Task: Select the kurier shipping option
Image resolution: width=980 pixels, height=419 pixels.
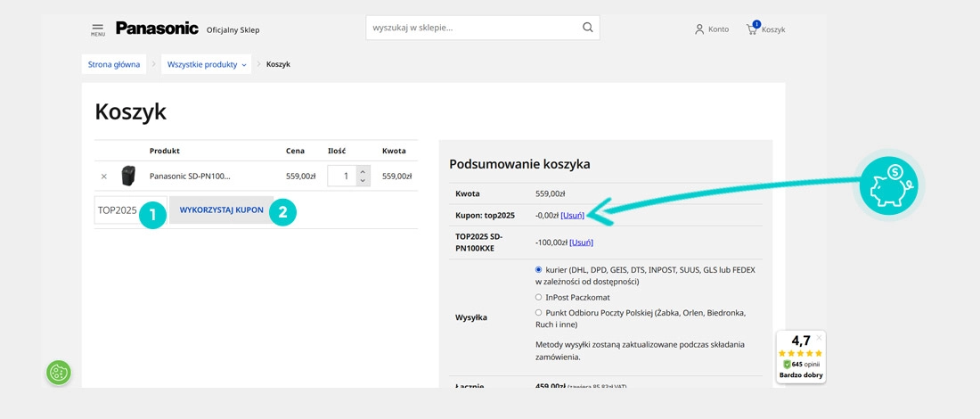Action: point(538,269)
